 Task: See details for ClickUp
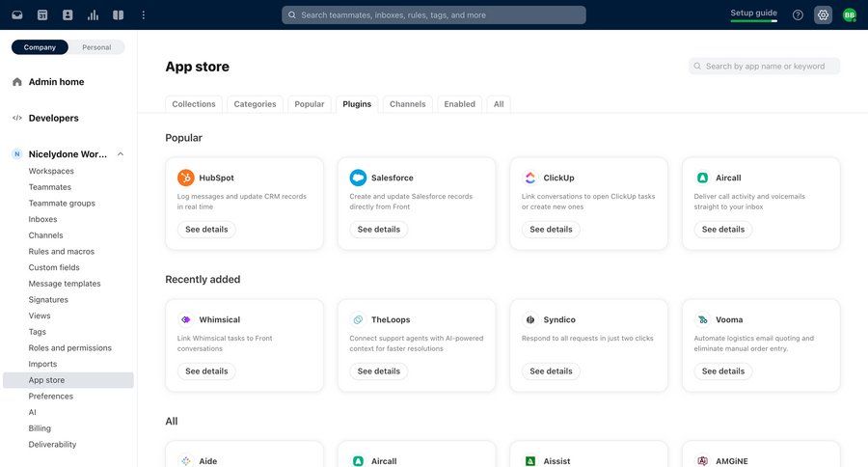[x=551, y=230]
